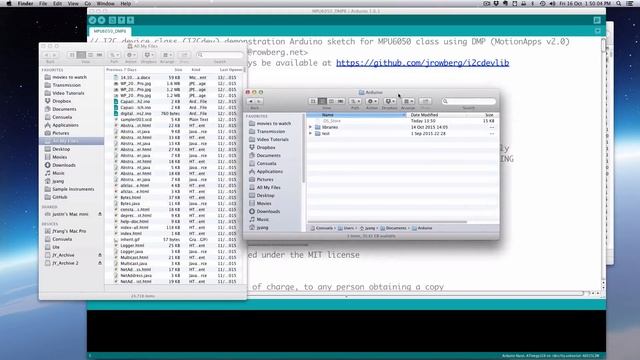Click the Spotlight search icon in the menu bar

point(619,3)
